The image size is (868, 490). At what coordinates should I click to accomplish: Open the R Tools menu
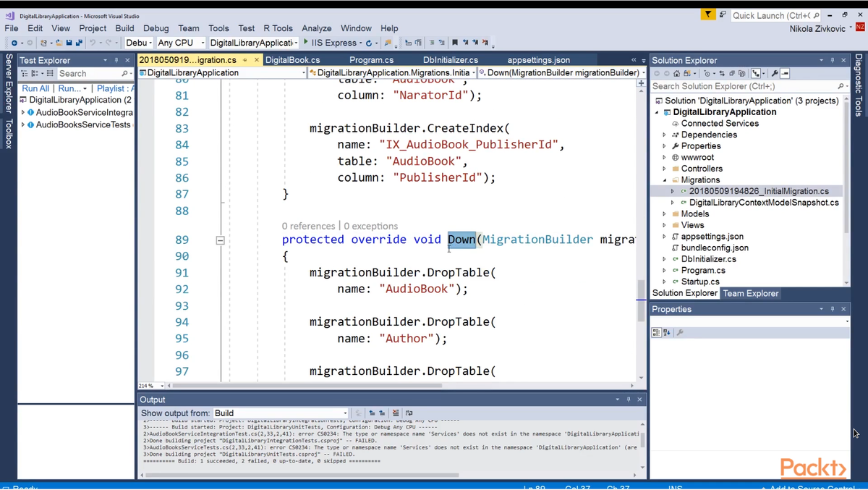pyautogui.click(x=278, y=28)
